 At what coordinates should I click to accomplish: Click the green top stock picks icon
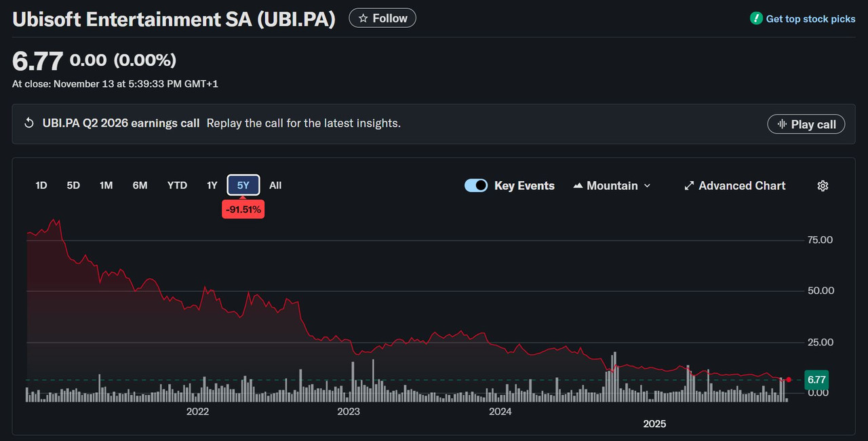[756, 19]
